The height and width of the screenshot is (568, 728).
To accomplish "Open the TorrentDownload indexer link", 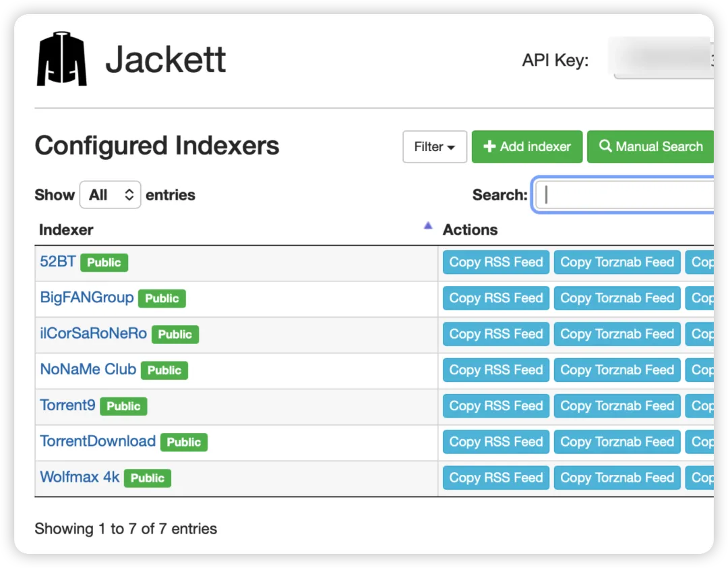I will coord(98,441).
